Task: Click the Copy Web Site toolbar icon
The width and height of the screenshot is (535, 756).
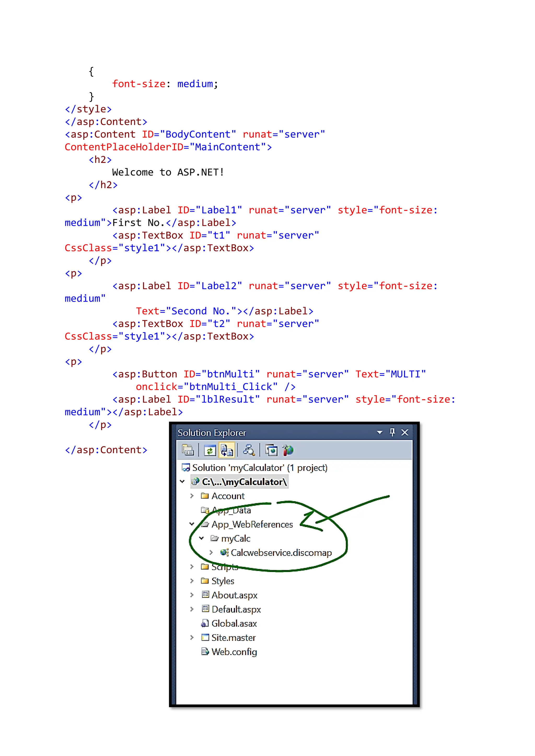Action: [271, 450]
